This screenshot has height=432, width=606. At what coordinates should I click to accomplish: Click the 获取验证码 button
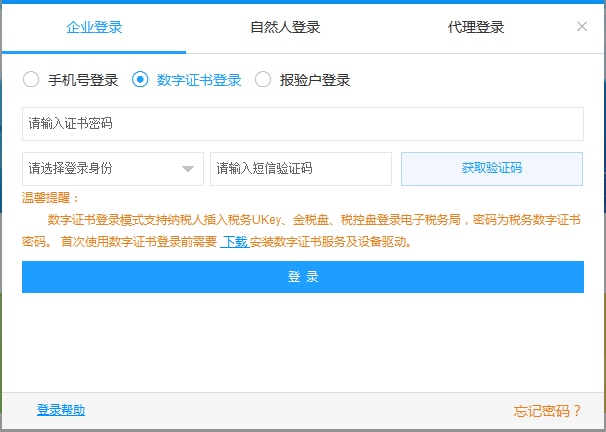point(492,169)
